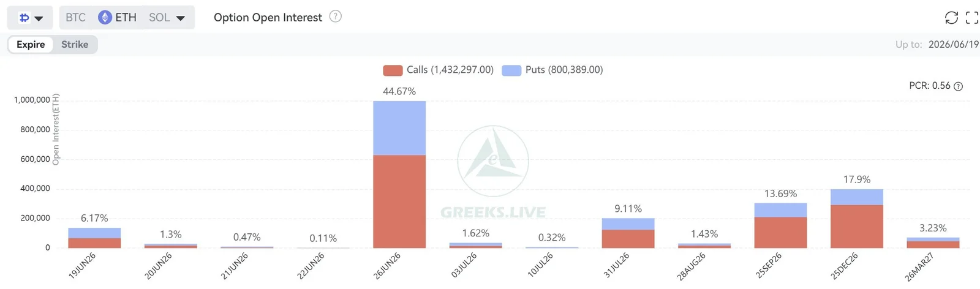
Task: Click the 25DEC26 calls bar segment
Action: (857, 227)
